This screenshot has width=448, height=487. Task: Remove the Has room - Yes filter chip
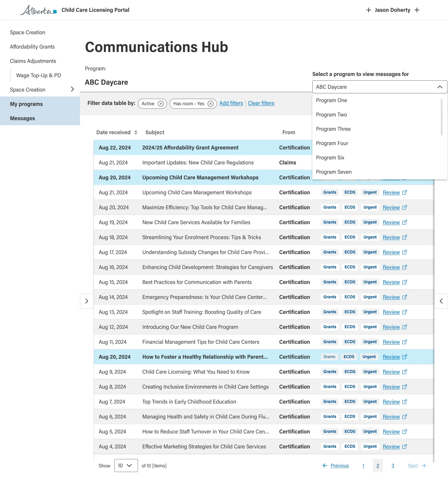pos(211,104)
